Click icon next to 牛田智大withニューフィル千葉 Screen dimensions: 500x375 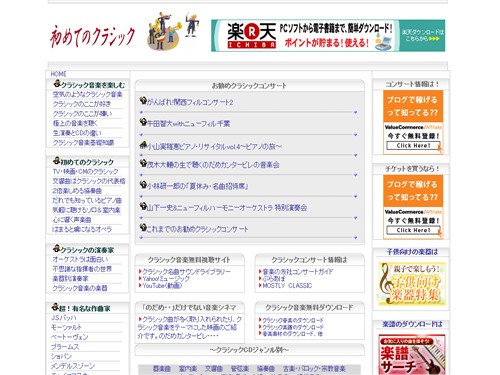[x=143, y=122]
